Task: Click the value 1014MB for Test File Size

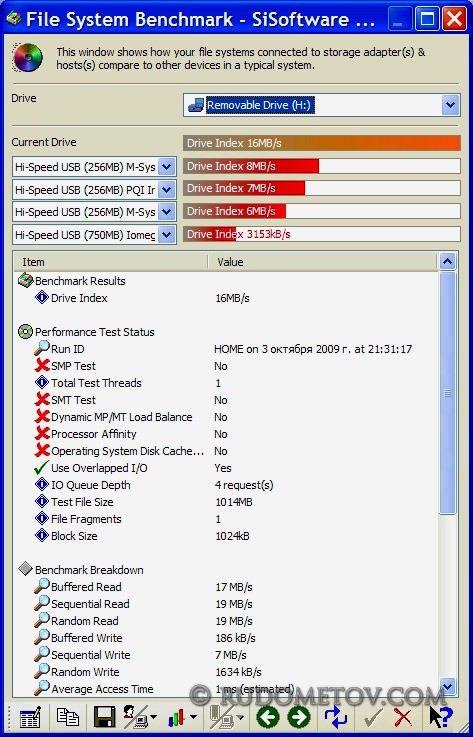Action: click(234, 502)
